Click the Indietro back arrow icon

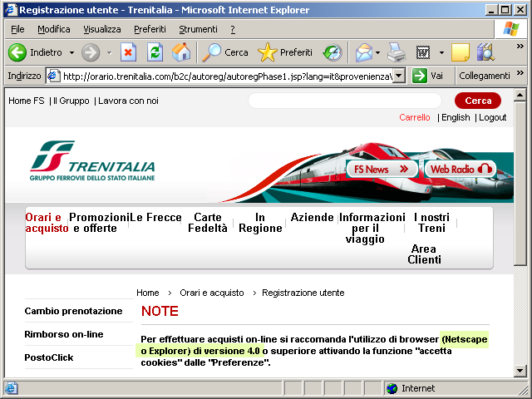(x=17, y=52)
